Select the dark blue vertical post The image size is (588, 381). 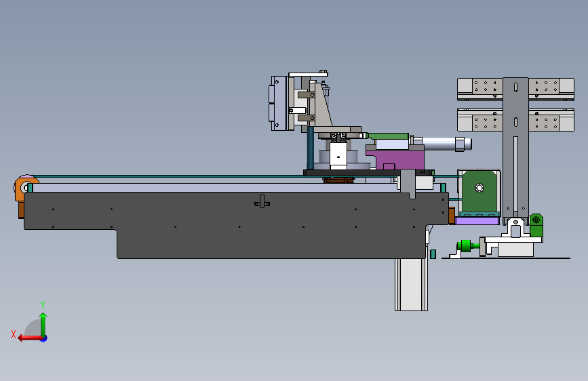[310, 148]
